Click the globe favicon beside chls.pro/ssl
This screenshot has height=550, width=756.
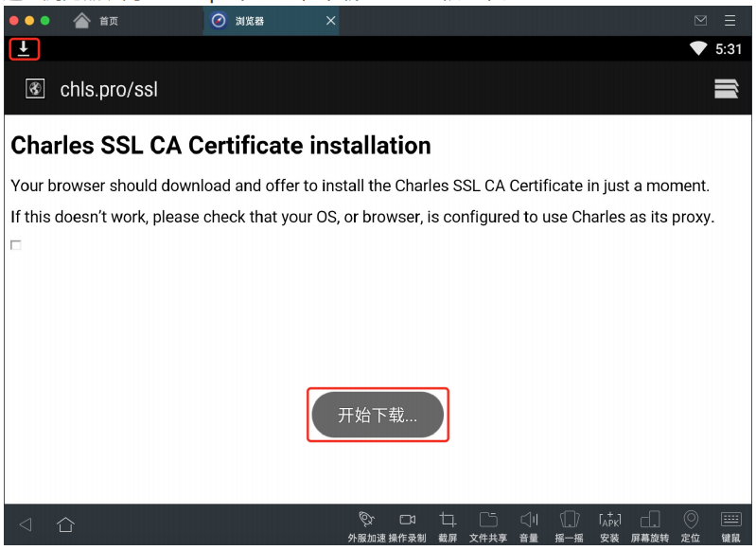click(x=35, y=89)
